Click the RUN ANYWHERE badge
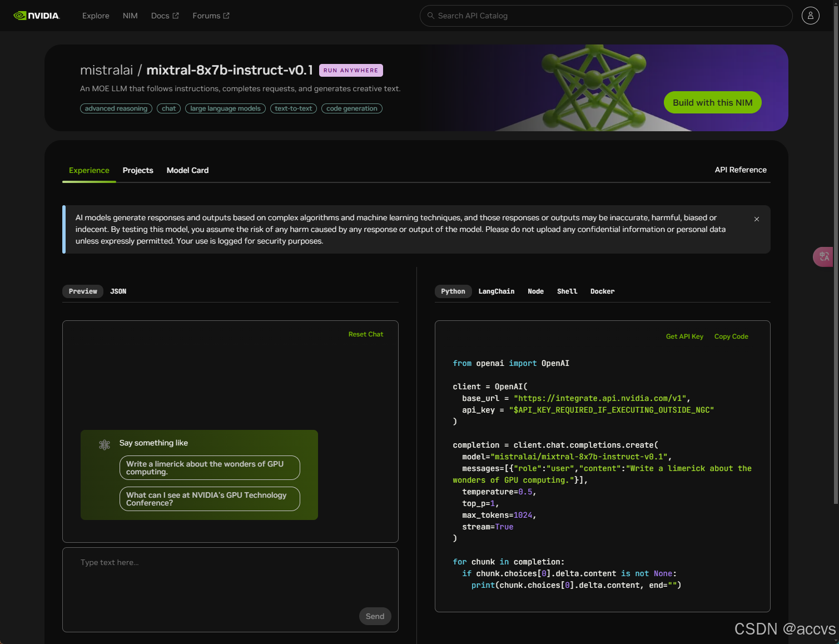The image size is (839, 644). tap(351, 71)
